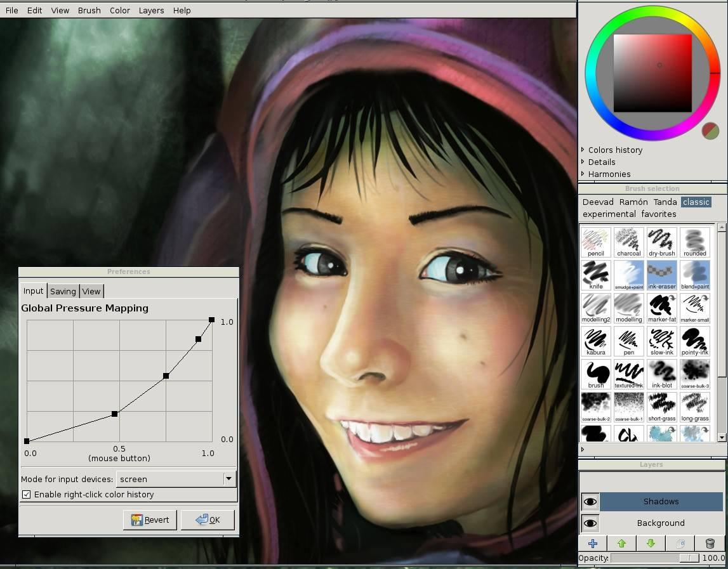Viewport: 728px width, 569px height.
Task: Click the Revert button
Action: click(150, 520)
